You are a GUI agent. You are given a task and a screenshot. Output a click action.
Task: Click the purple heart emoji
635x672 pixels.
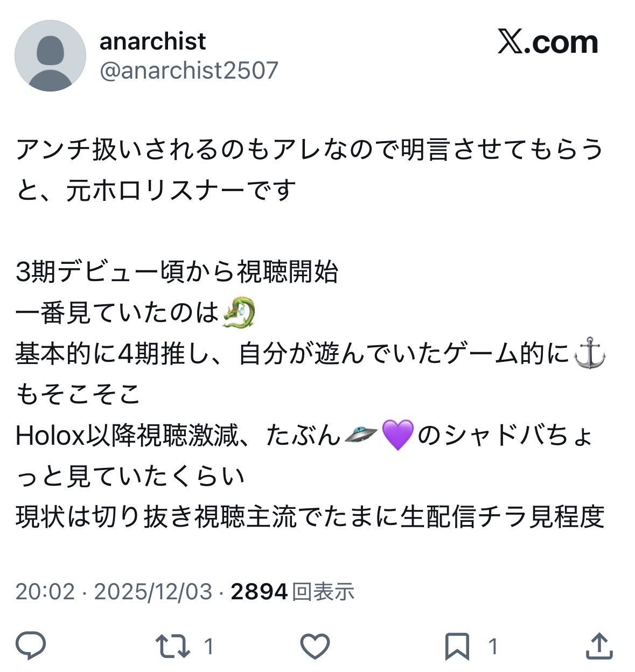click(397, 435)
